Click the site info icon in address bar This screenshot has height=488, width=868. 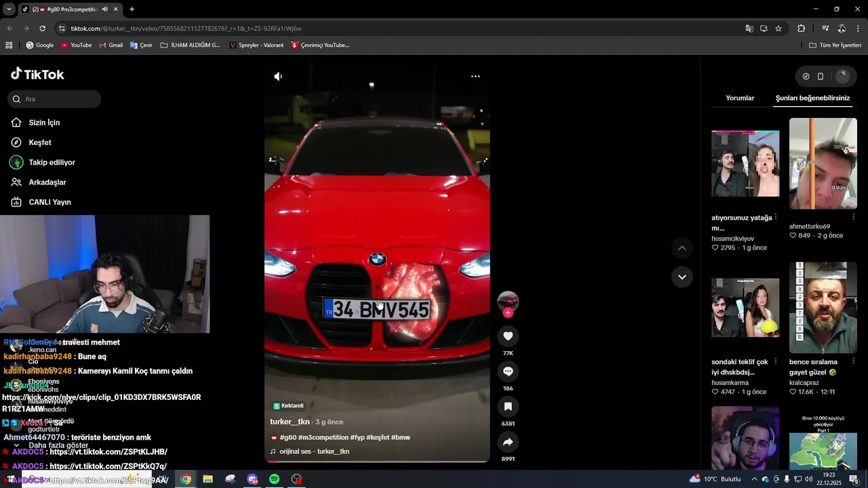(62, 28)
